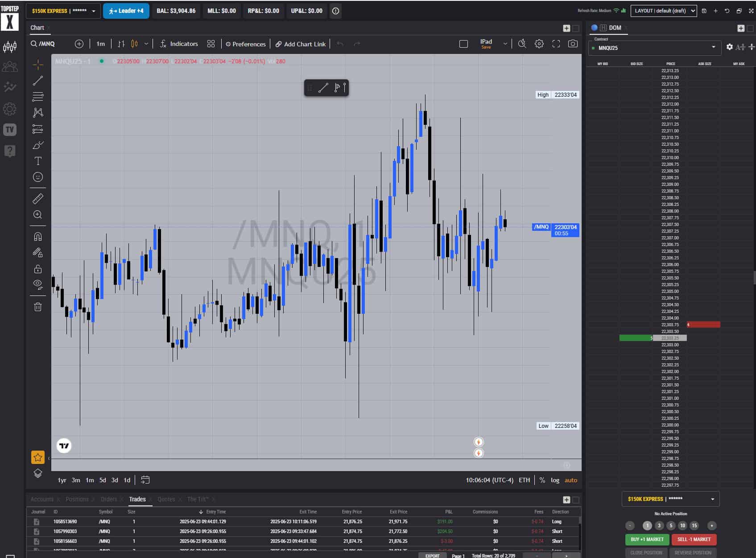Open the chart layout grid selector
This screenshot has height=558, width=756.
[x=211, y=44]
